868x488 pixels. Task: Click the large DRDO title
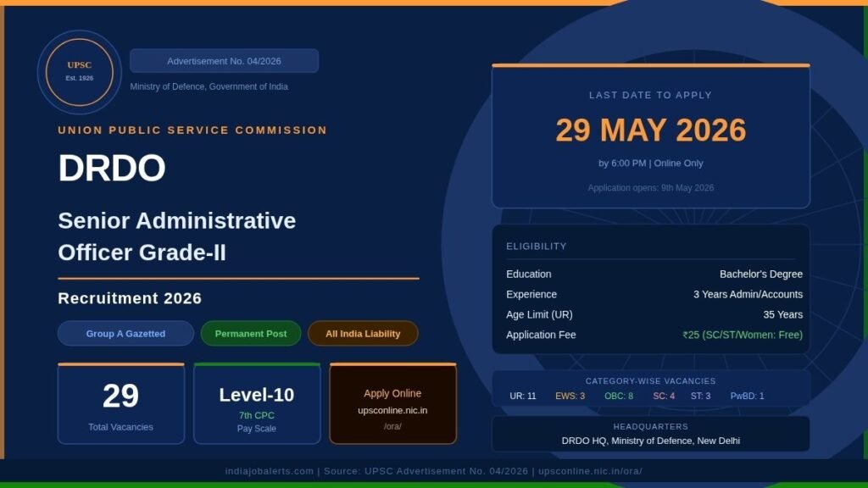pos(112,168)
